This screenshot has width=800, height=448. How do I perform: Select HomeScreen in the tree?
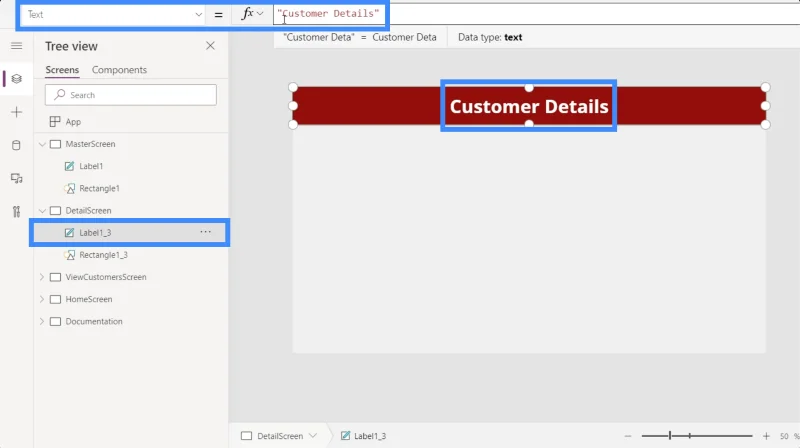[89, 299]
